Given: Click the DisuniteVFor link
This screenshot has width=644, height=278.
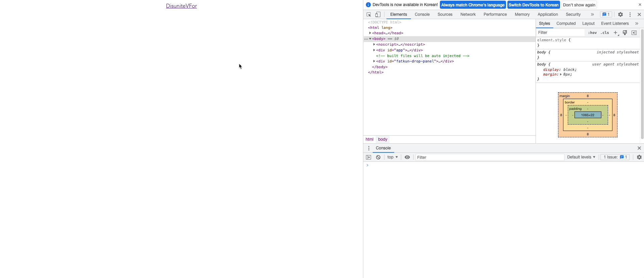Looking at the screenshot, I should pos(181,6).
